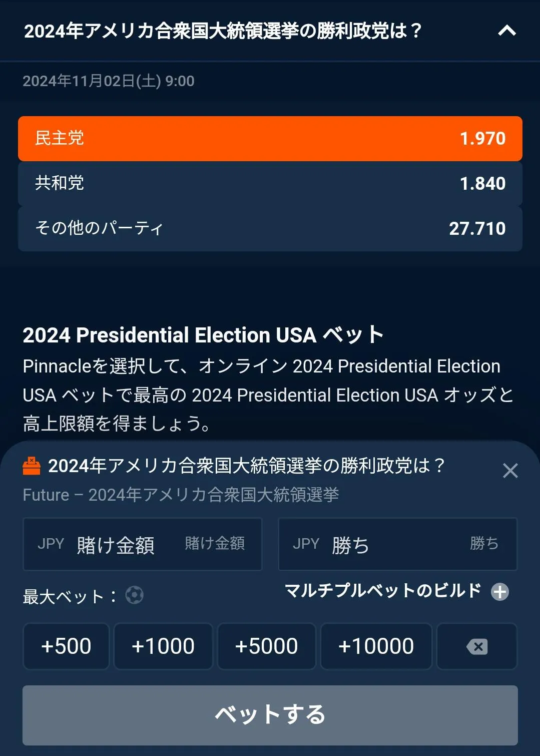
Task: Close the bet slip panel
Action: coord(510,471)
